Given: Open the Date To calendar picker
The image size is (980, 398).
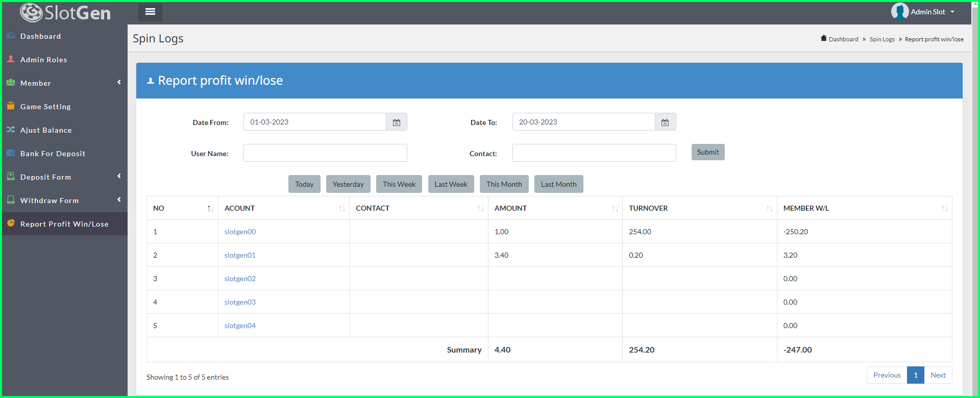Looking at the screenshot, I should coord(665,122).
